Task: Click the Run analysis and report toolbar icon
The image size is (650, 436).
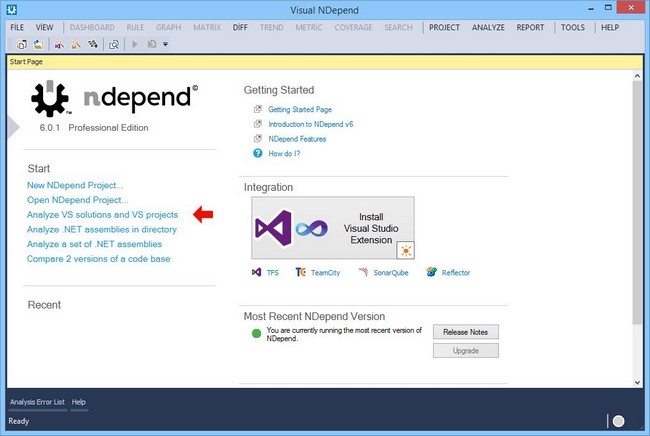Action: (152, 44)
